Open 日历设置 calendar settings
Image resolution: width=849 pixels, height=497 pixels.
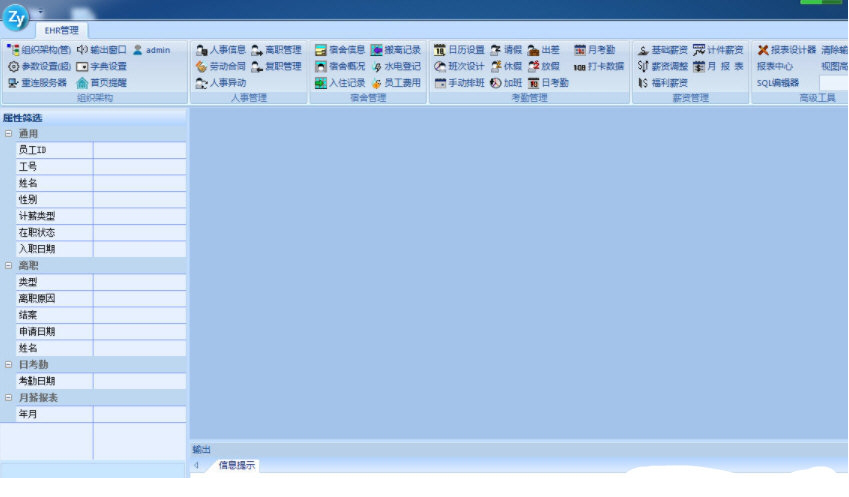pos(459,49)
